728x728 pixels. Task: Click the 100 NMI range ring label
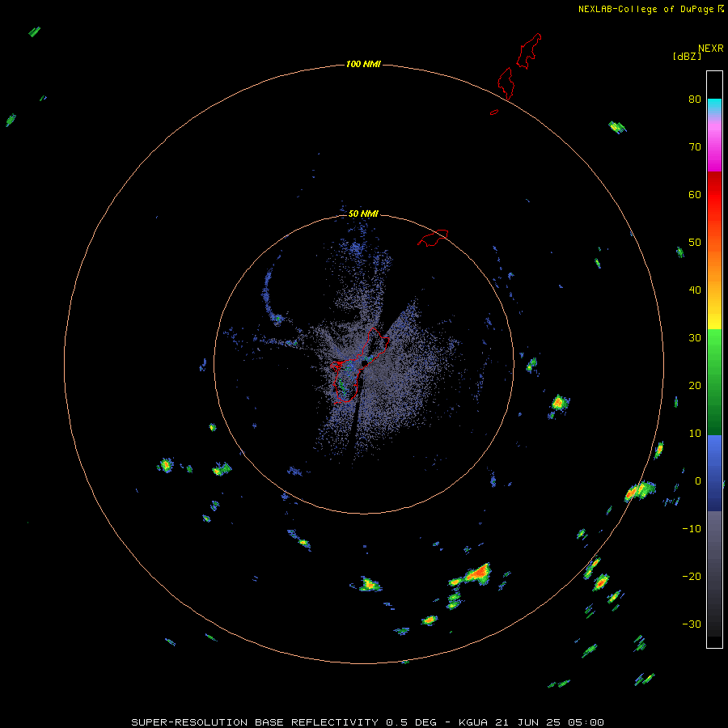(x=363, y=64)
